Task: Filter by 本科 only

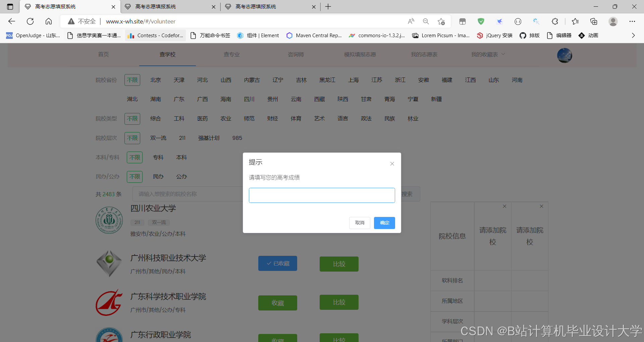Action: pyautogui.click(x=181, y=158)
